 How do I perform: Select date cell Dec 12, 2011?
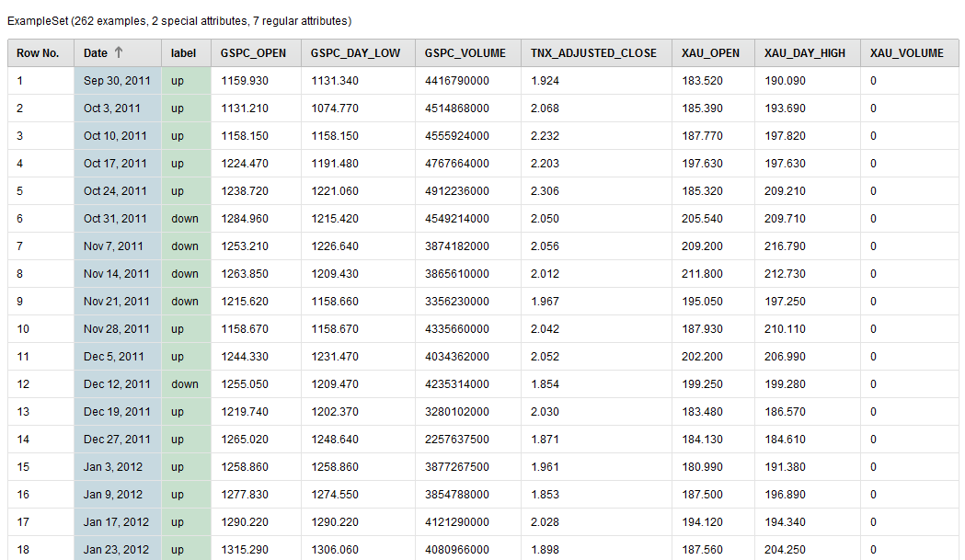coord(117,384)
